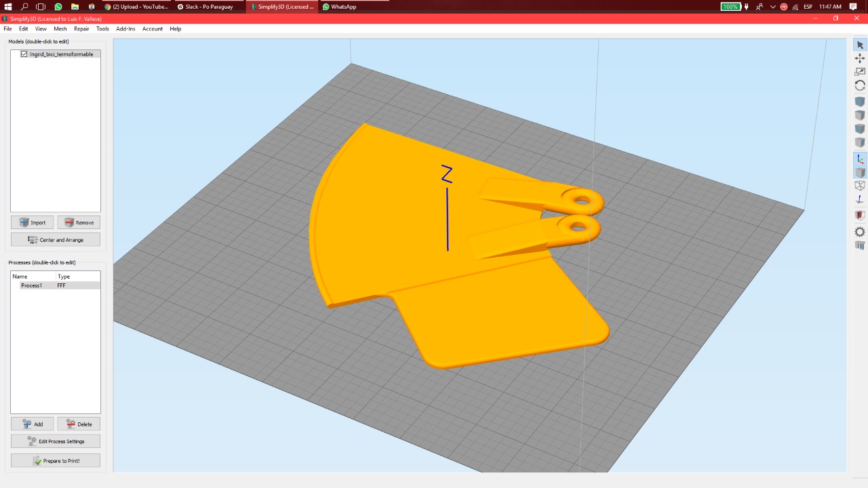The image size is (868, 488).
Task: Click the ESP language indicator
Action: click(808, 7)
